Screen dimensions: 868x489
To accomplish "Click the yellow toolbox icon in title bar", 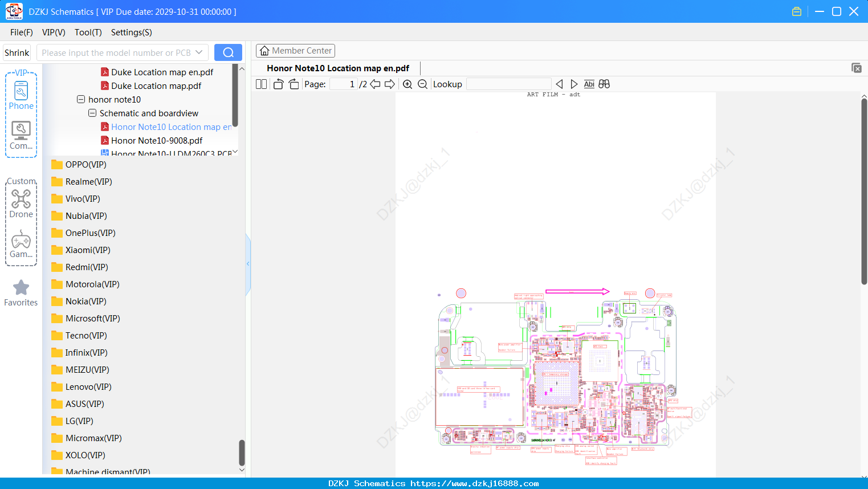I will [797, 11].
